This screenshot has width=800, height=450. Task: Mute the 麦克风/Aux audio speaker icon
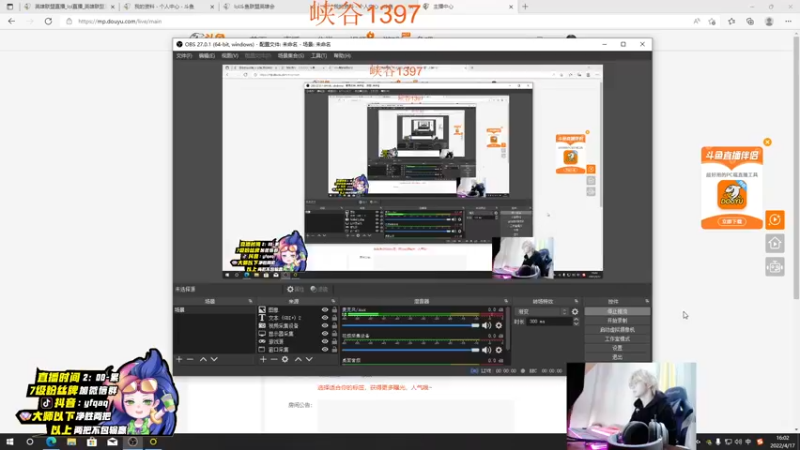coord(486,326)
